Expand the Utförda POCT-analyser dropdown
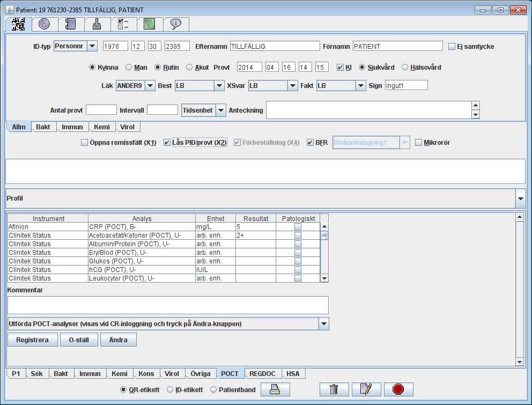Viewport: 532px width, 405px height. [324, 324]
